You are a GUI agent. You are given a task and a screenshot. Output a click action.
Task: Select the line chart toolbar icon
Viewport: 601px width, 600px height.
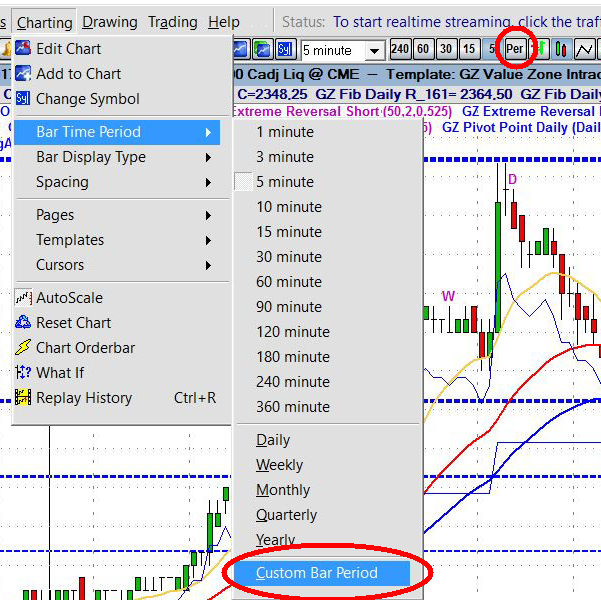(585, 49)
